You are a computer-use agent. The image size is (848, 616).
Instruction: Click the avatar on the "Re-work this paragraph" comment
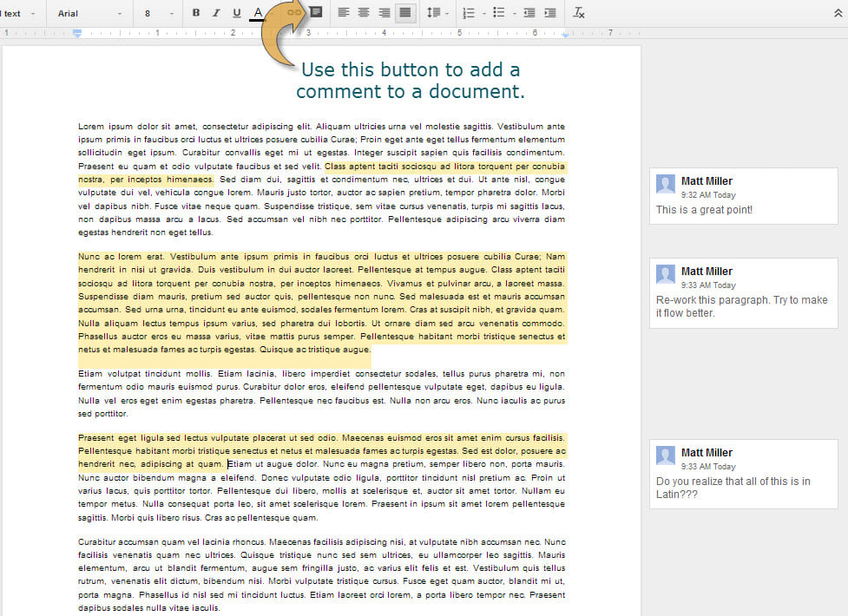[665, 274]
